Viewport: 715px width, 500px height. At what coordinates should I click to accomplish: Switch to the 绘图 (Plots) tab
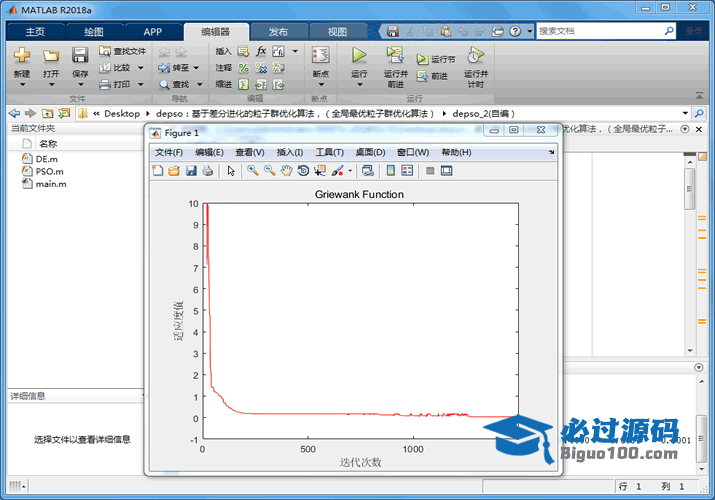[x=94, y=32]
